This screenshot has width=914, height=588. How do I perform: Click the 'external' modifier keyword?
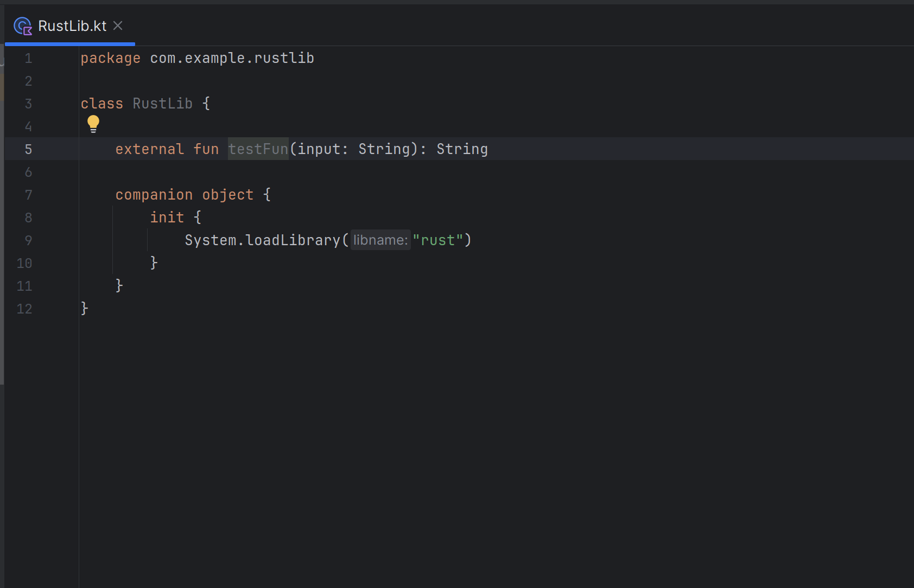click(150, 149)
